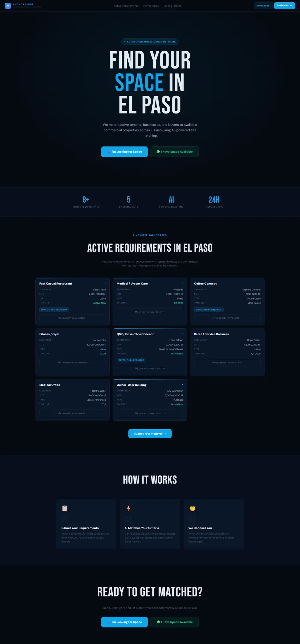Click My property may match under Fitness / Gym

[73, 362]
